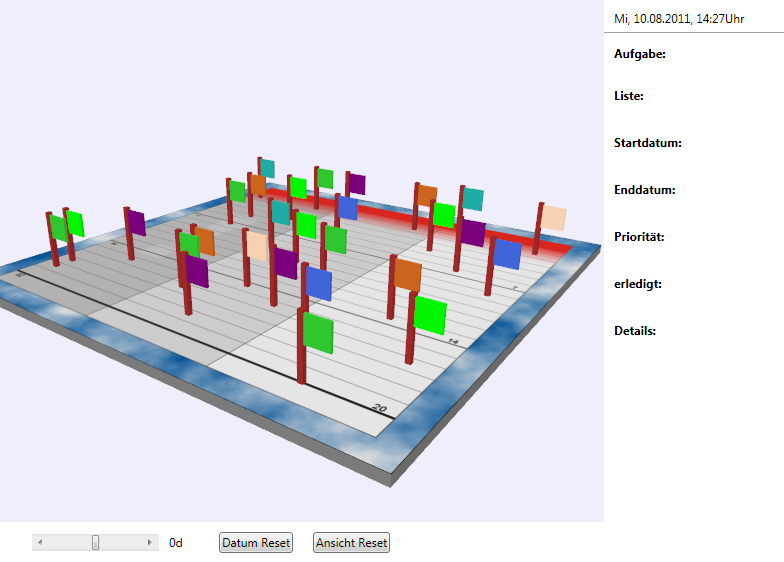Click the number 14 timeline marker
This screenshot has width=784, height=562.
point(452,342)
